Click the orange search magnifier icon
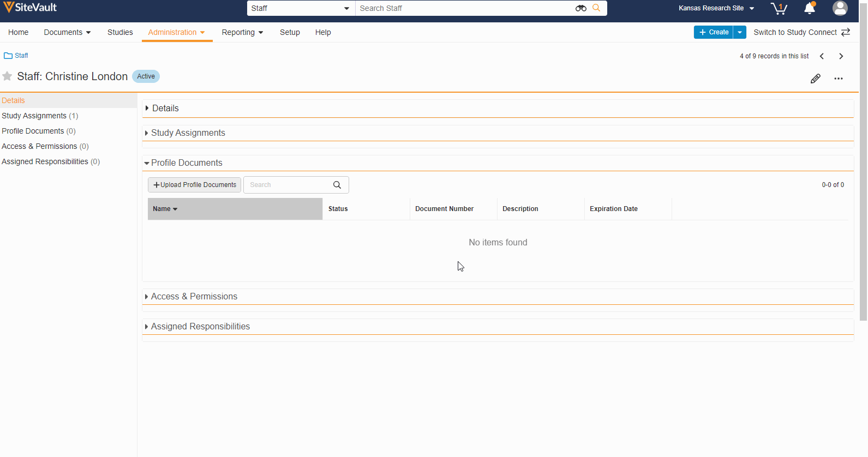 [596, 8]
